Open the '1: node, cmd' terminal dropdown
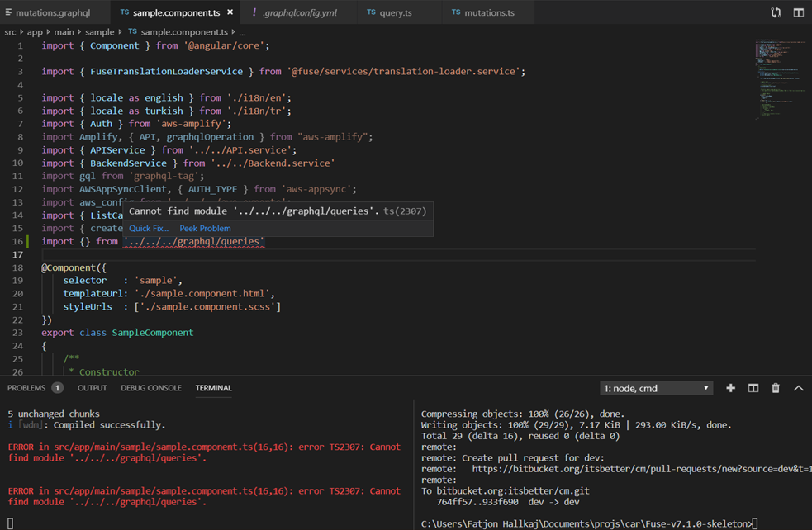812x530 pixels. [656, 388]
